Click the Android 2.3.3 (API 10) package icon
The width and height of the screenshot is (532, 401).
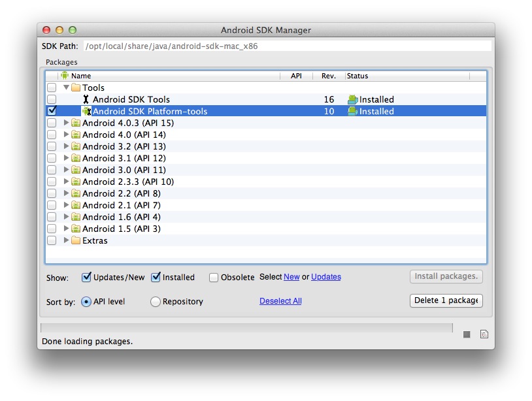coord(76,182)
